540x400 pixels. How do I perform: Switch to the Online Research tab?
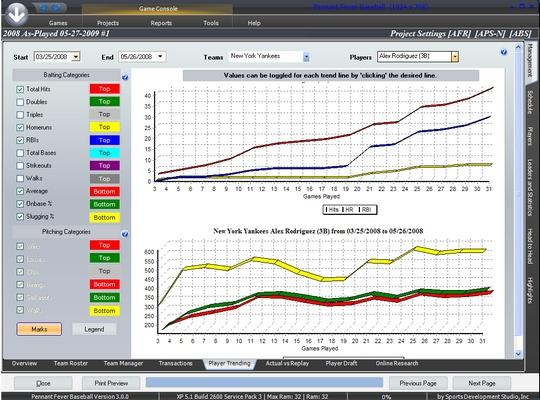tap(397, 363)
